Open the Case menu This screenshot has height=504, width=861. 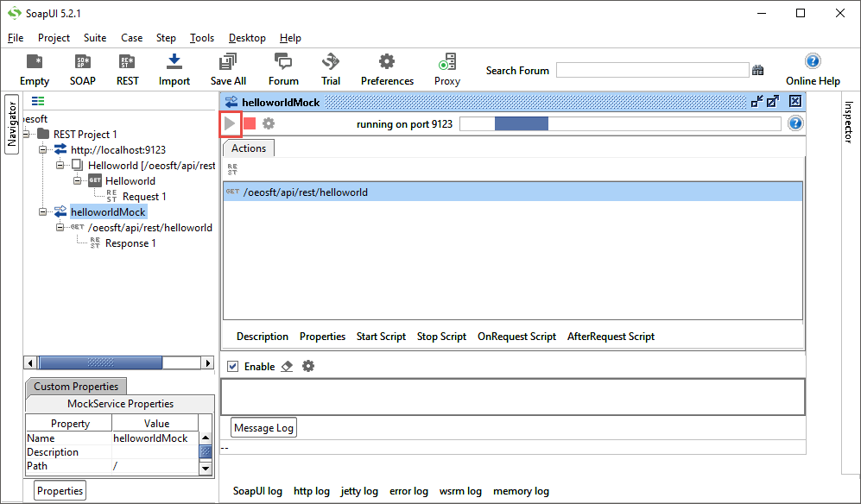pyautogui.click(x=132, y=38)
